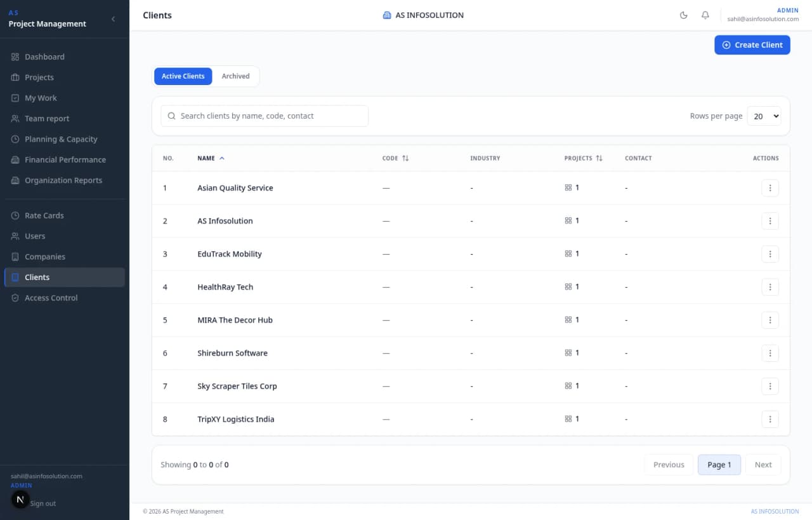This screenshot has height=520, width=812.
Task: Click the Sky Scraper Tiles Corp name
Action: 237,386
